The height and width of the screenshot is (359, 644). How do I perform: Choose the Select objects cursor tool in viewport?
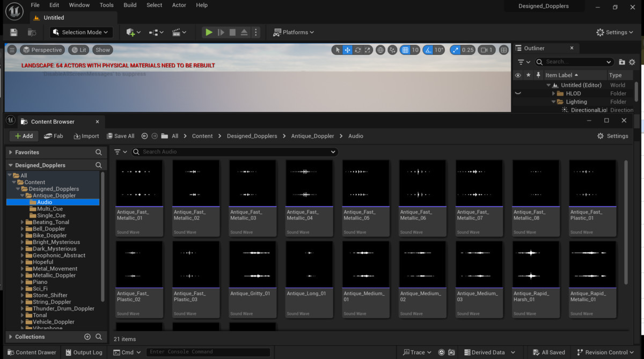[338, 50]
